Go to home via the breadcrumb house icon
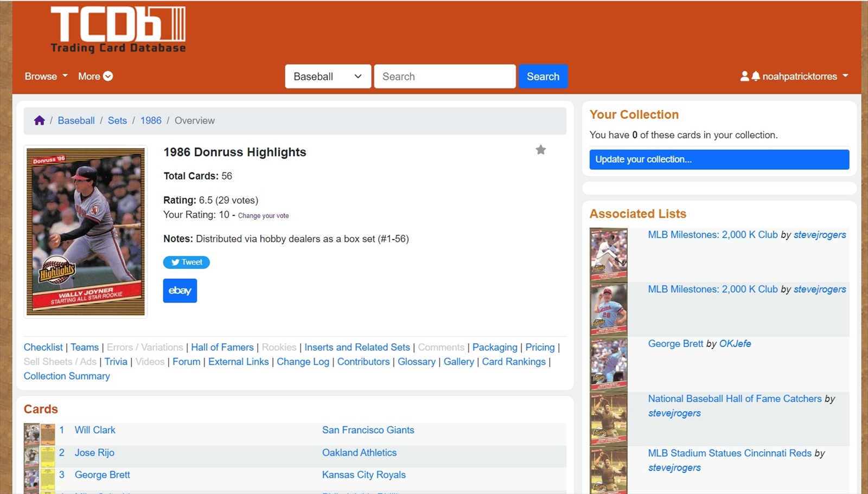The image size is (868, 494). [39, 120]
